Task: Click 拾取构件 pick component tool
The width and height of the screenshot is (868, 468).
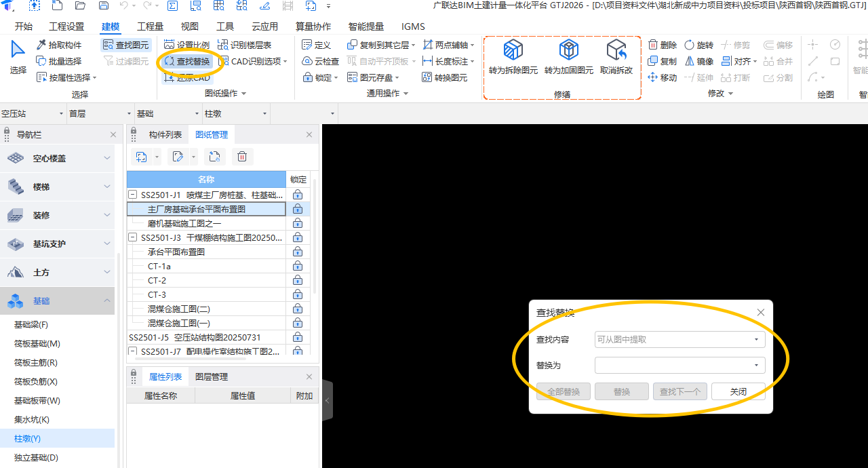Action: 58,45
